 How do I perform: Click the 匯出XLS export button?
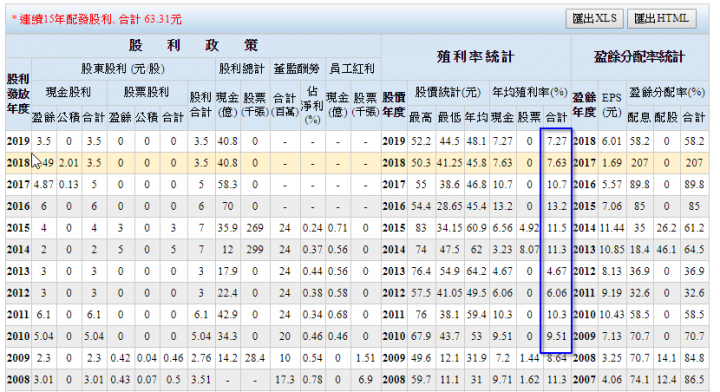coord(595,19)
